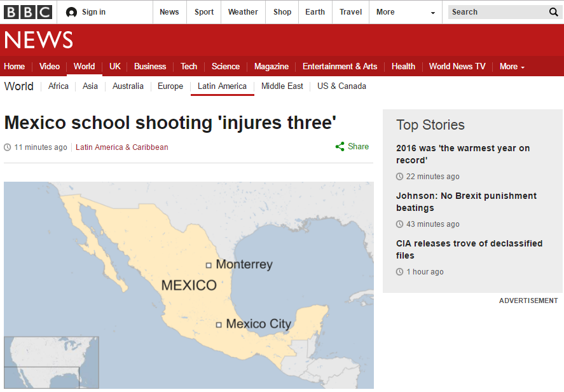Click the BBC logo
564x392 pixels.
tap(28, 11)
